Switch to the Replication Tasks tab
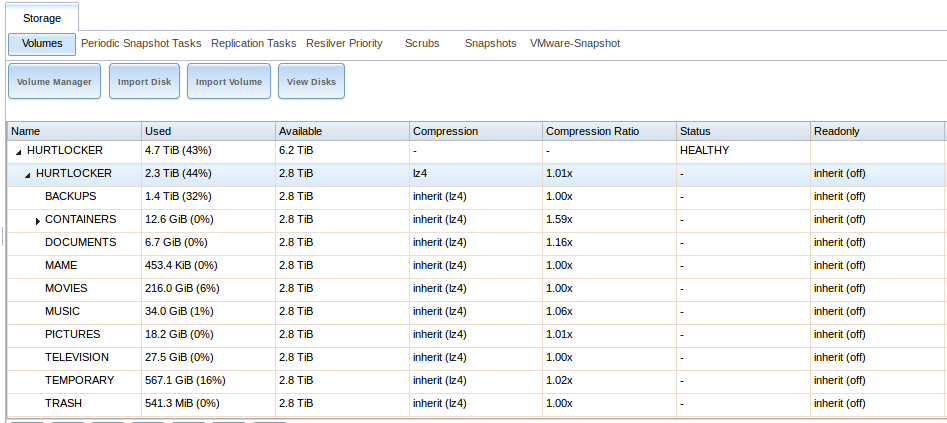This screenshot has width=947, height=423. (x=254, y=44)
